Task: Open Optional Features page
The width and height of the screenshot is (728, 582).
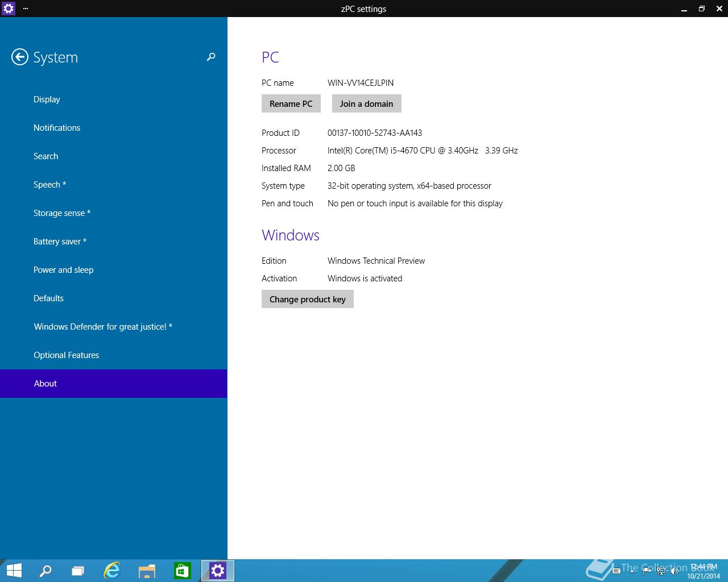Action: (x=114, y=355)
